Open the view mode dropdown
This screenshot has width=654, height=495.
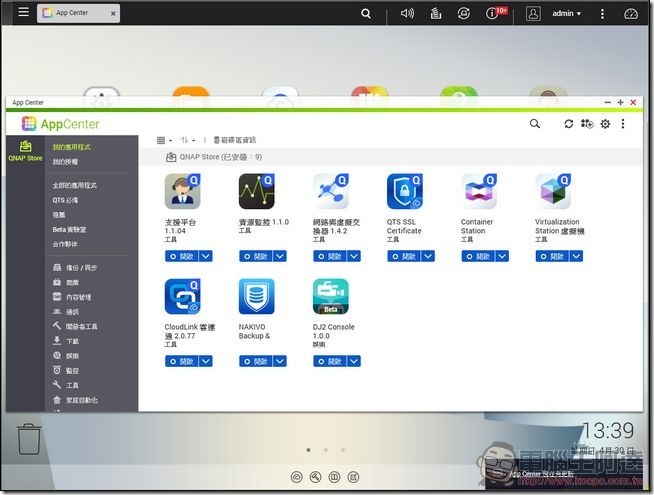click(x=164, y=140)
